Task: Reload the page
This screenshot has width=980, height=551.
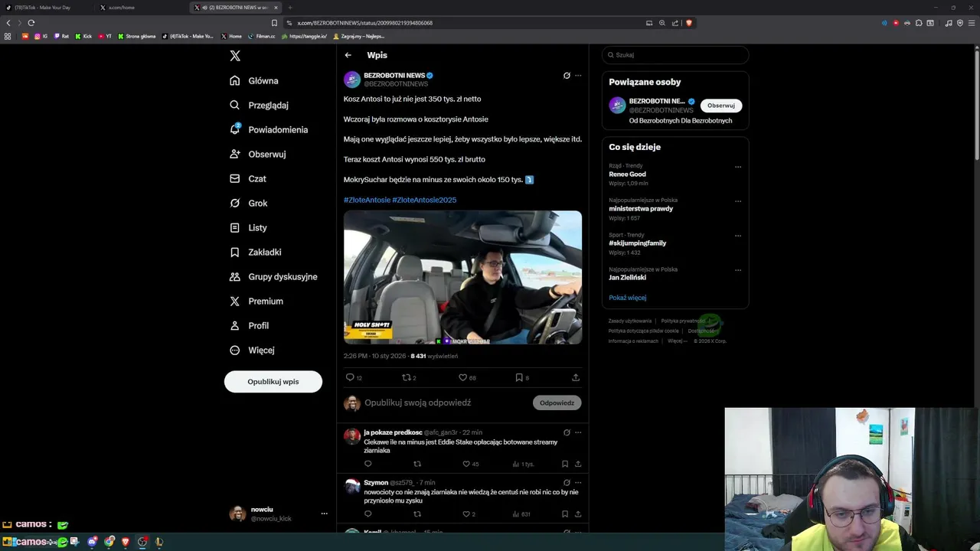Action: click(x=31, y=23)
